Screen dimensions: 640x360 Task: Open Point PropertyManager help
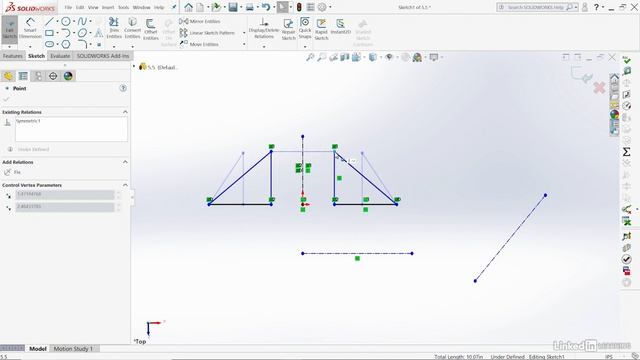point(123,88)
